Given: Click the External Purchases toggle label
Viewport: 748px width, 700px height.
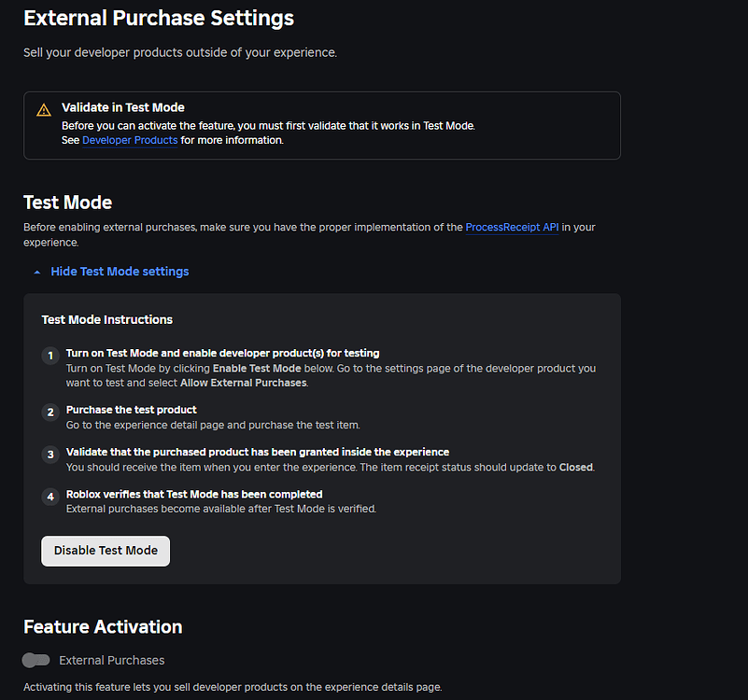Looking at the screenshot, I should pyautogui.click(x=112, y=660).
